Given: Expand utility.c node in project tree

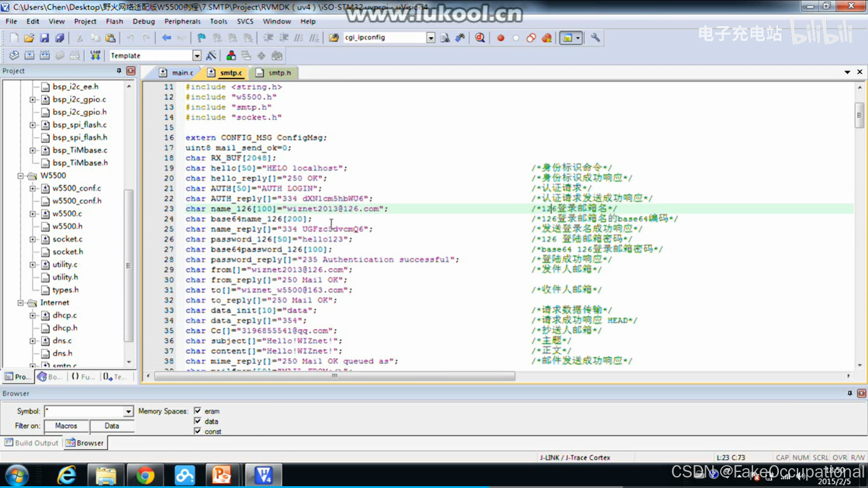Looking at the screenshot, I should pos(33,265).
